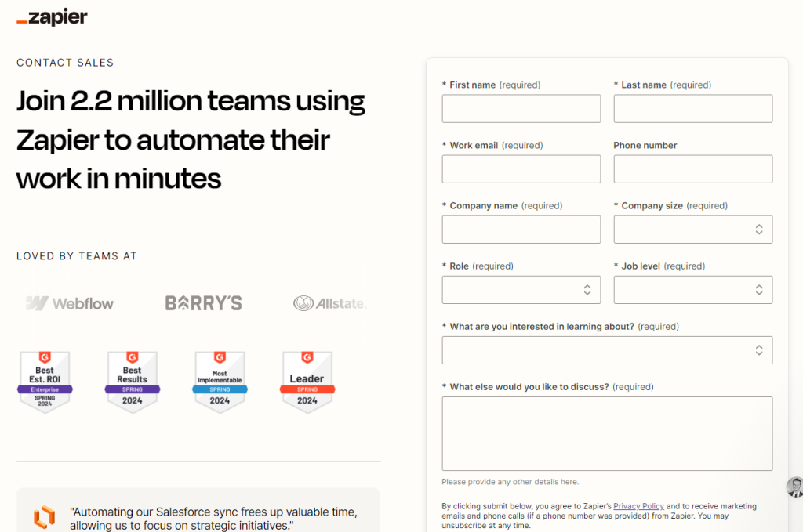Screen dimensions: 803x532
Task: Click the G2 Best Results badge
Action: pyautogui.click(x=132, y=382)
